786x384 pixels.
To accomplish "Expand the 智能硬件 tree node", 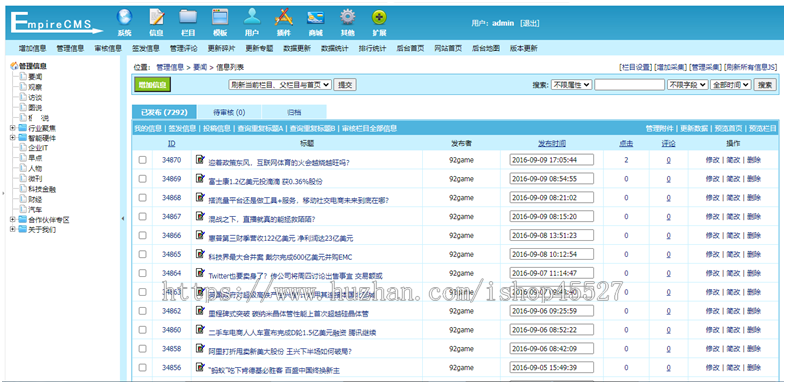I will tap(13, 137).
